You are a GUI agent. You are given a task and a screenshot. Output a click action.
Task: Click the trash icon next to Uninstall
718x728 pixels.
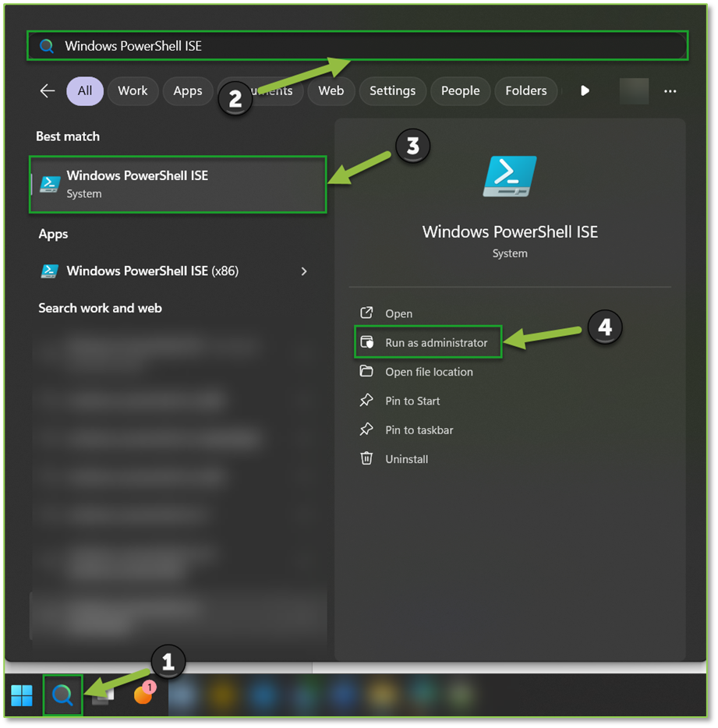[x=366, y=458]
